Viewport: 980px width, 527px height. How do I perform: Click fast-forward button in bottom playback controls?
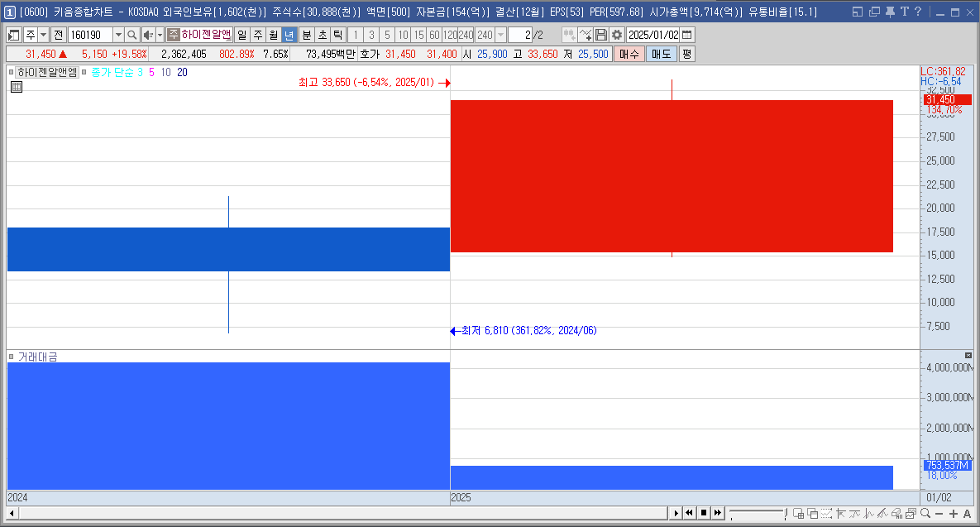point(718,513)
